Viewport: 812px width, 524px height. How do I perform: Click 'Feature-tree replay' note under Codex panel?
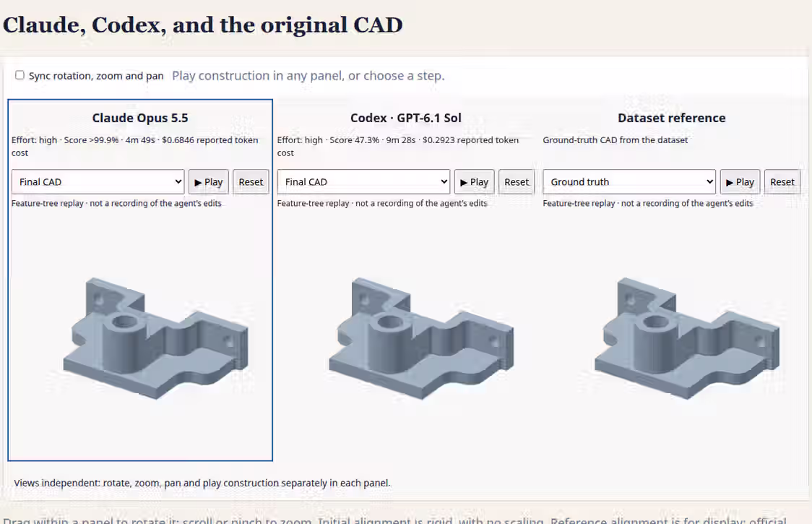click(x=382, y=203)
